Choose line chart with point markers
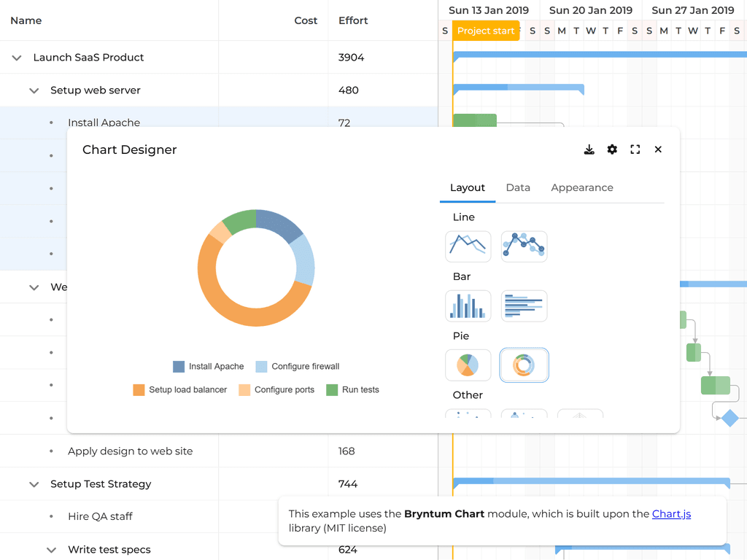The width and height of the screenshot is (747, 560). [524, 246]
